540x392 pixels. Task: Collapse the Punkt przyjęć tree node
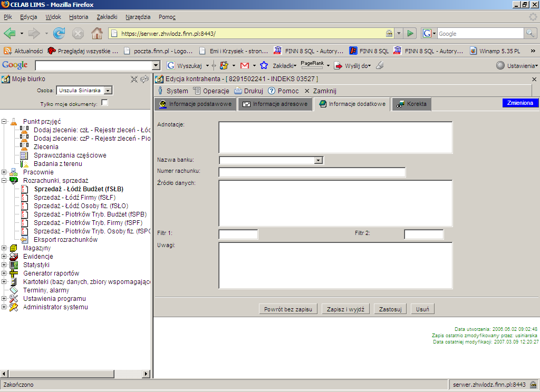click(x=4, y=122)
